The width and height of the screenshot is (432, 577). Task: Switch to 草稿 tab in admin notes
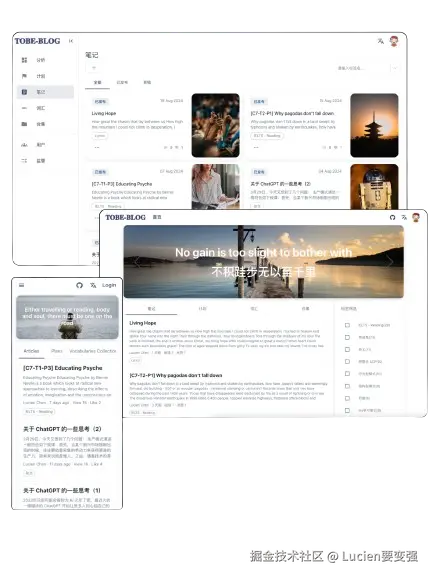(x=147, y=82)
